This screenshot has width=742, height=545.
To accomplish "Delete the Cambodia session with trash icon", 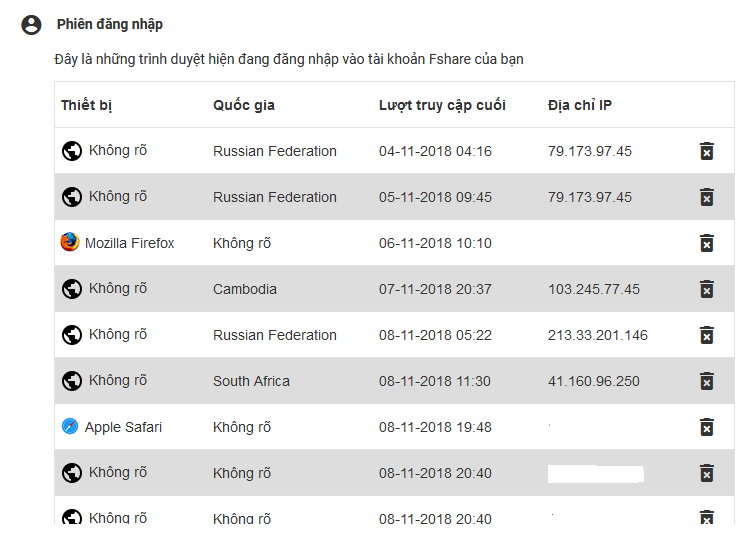I will tap(707, 289).
